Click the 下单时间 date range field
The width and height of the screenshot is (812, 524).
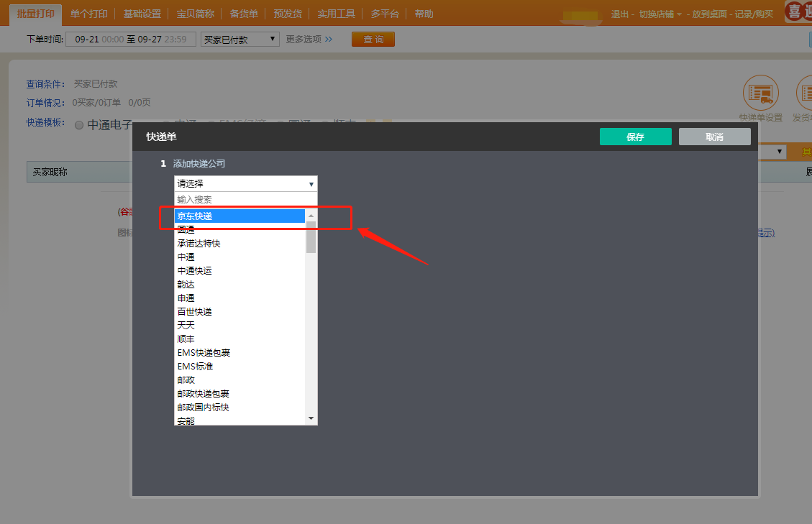pos(131,40)
